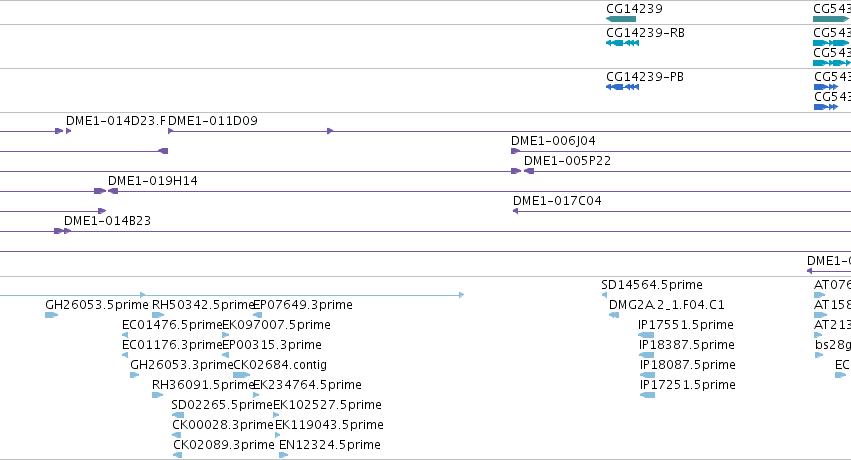Click the CG14239-RB transcript arrow glyph
This screenshot has height=460, width=851.
(x=623, y=43)
